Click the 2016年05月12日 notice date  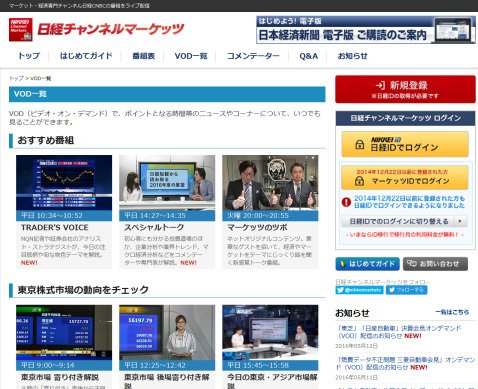356,346
